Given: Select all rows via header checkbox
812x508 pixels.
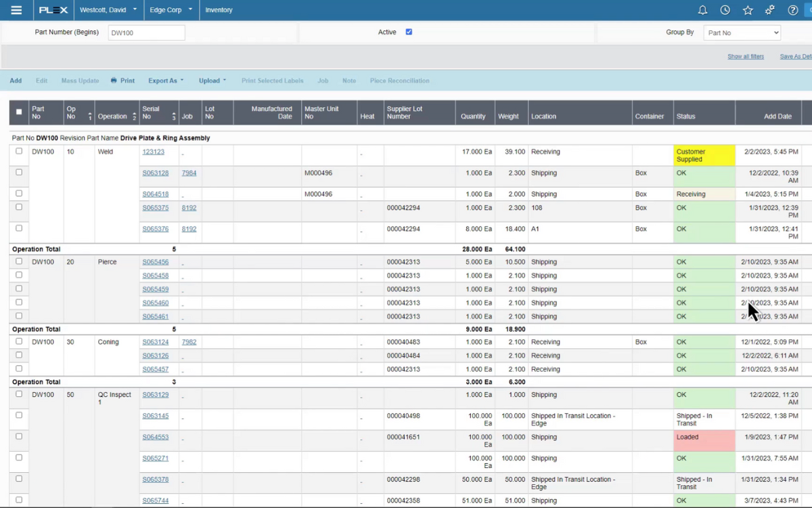Looking at the screenshot, I should (19, 112).
